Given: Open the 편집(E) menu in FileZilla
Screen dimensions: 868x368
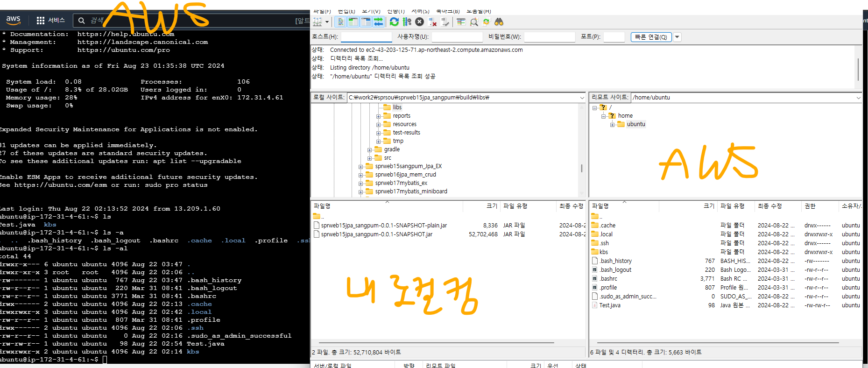Looking at the screenshot, I should [346, 11].
